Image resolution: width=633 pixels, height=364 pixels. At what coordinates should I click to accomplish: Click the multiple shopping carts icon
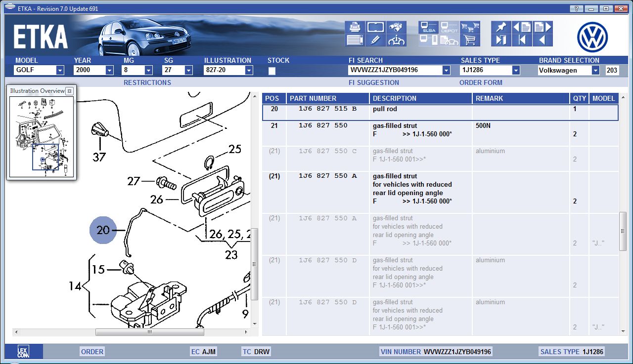pos(470,27)
